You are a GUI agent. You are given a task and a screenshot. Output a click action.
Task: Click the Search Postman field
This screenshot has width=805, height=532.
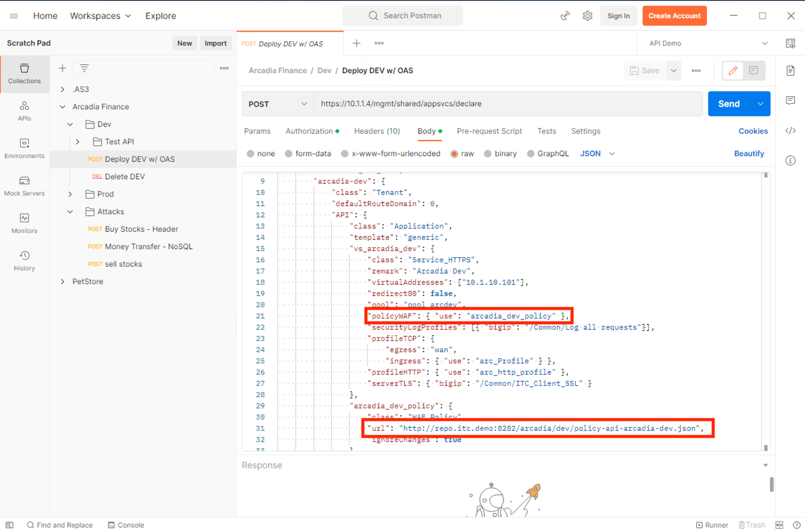[x=403, y=16]
